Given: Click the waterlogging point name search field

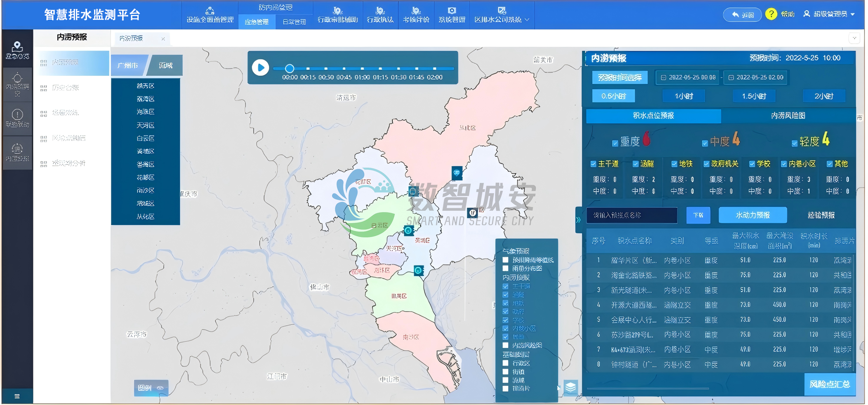Looking at the screenshot, I should coord(632,215).
